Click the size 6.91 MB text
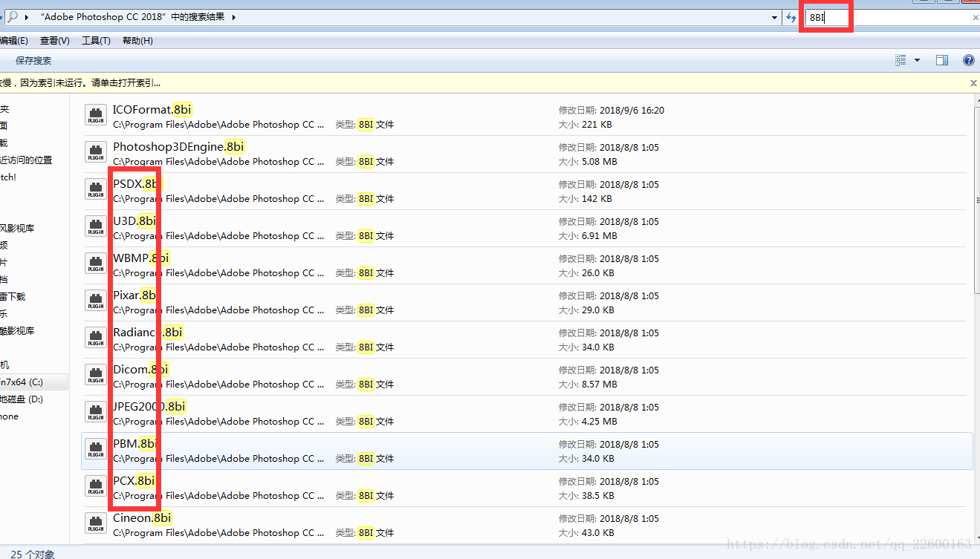The width and height of the screenshot is (980, 559). [600, 236]
